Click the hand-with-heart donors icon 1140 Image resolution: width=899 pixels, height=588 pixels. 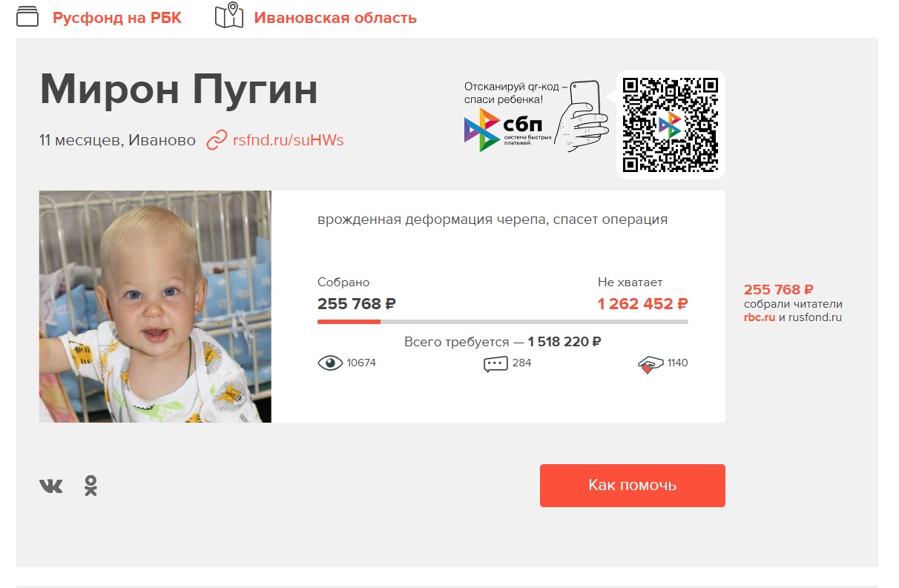click(651, 364)
